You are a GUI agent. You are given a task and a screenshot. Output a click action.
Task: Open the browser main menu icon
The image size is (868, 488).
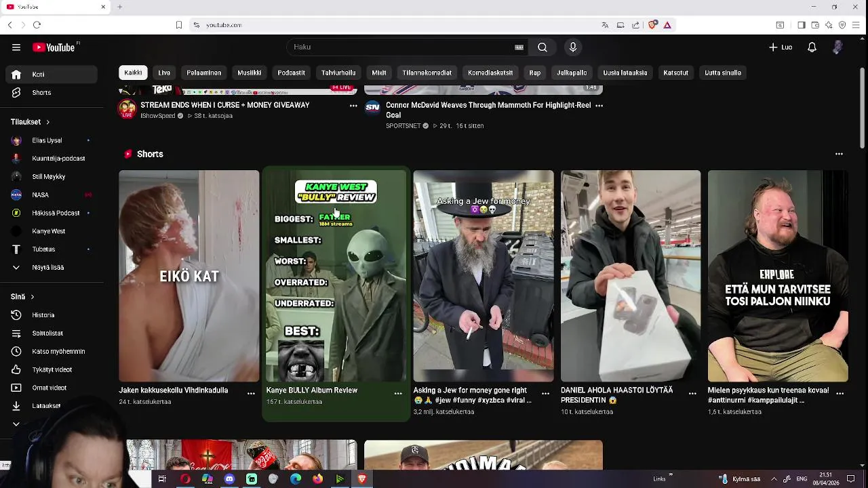[x=856, y=25]
